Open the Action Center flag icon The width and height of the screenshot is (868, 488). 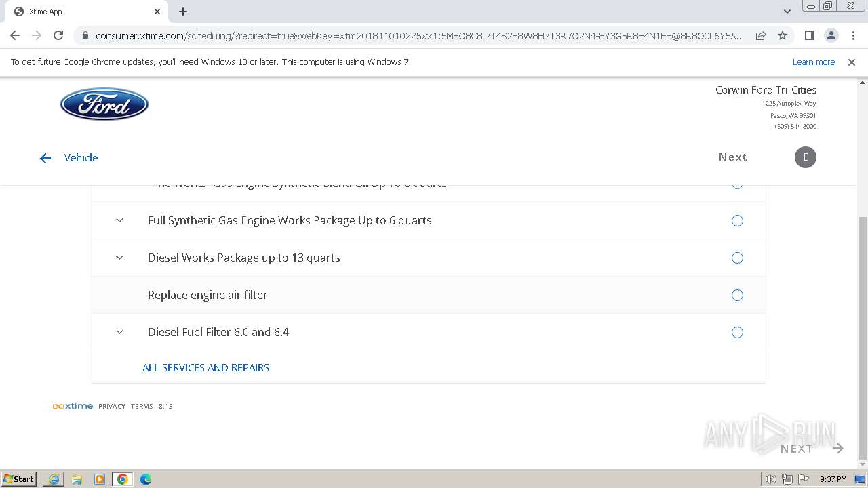[x=803, y=479]
